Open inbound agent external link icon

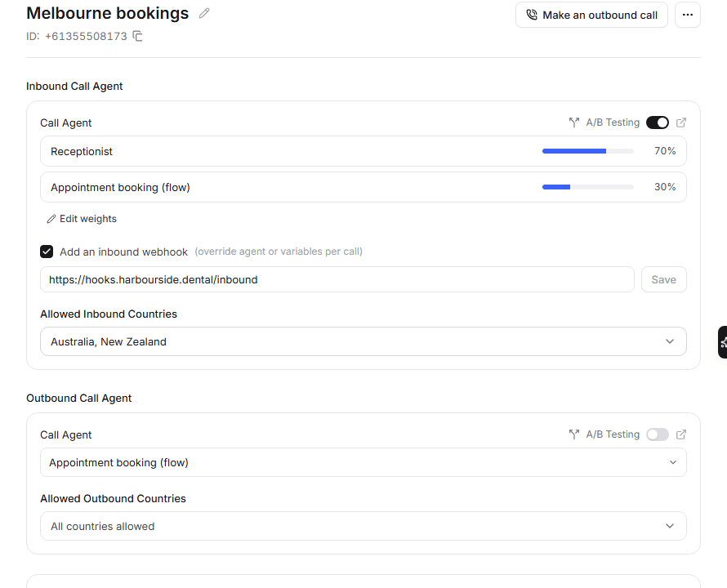click(x=681, y=122)
